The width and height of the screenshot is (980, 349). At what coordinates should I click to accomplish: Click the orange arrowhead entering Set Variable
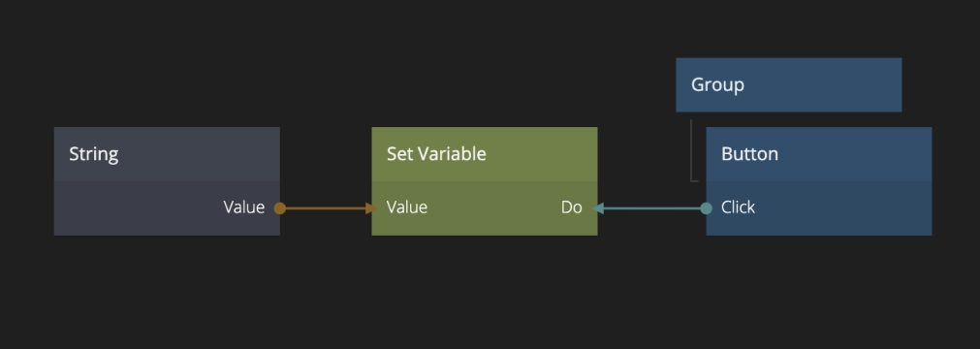(x=372, y=208)
